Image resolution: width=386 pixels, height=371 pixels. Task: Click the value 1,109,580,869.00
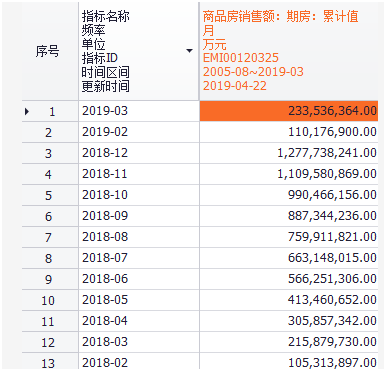327,174
